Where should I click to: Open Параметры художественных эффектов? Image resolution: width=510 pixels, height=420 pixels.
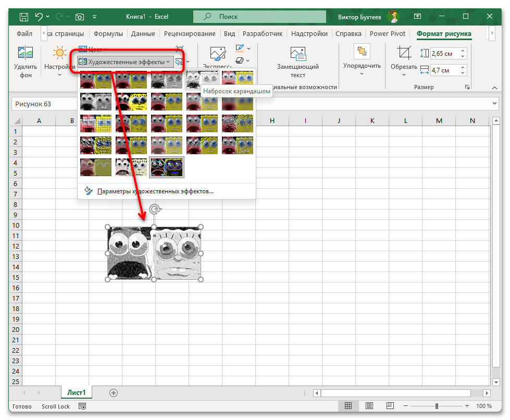click(x=155, y=191)
